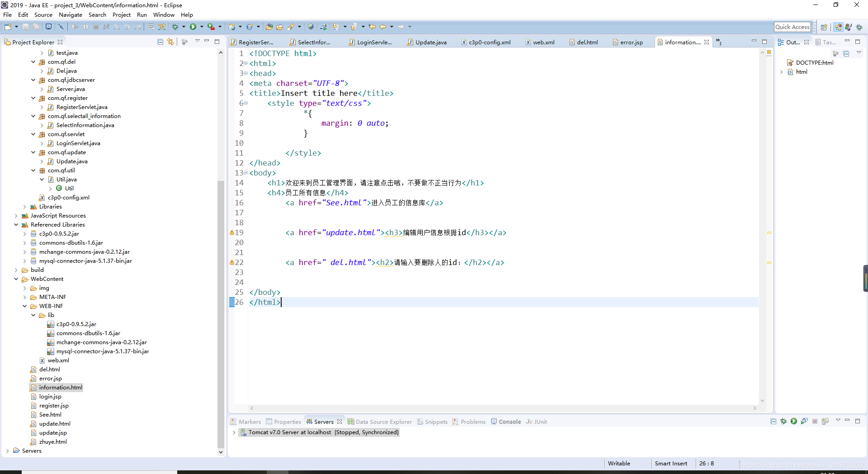The image size is (868, 474).
Task: Select mysql-connector jar under lib folder
Action: [103, 351]
